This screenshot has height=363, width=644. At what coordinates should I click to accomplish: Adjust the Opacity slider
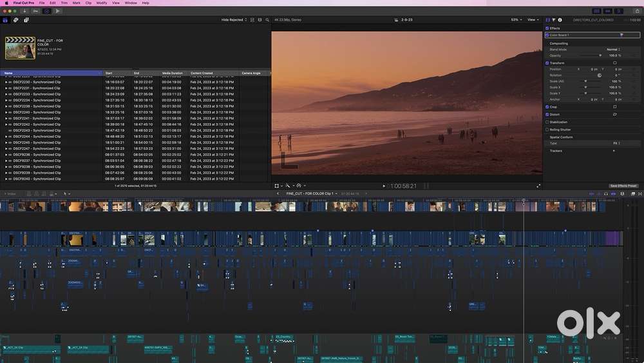[x=600, y=55]
